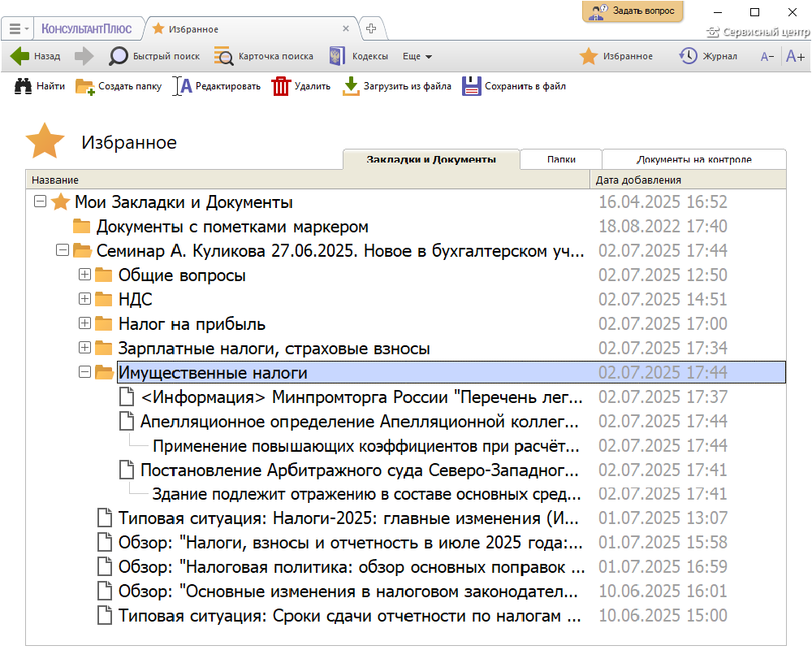Click the Сервисный центр link
Screen dimensions: 812x650
[766, 32]
